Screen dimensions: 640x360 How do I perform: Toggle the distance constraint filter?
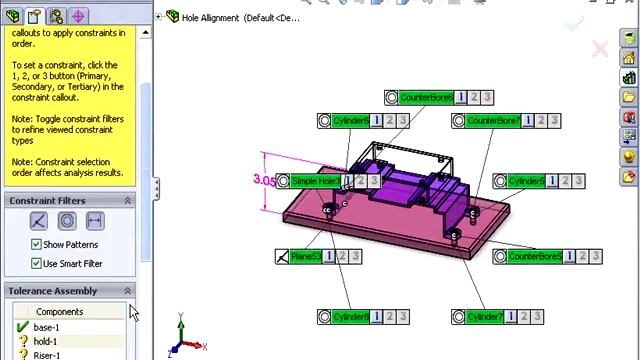click(95, 221)
